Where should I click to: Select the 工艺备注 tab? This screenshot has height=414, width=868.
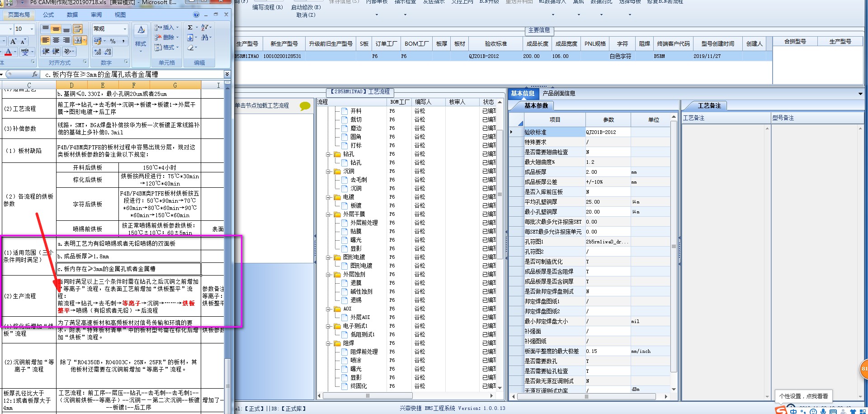tap(709, 105)
